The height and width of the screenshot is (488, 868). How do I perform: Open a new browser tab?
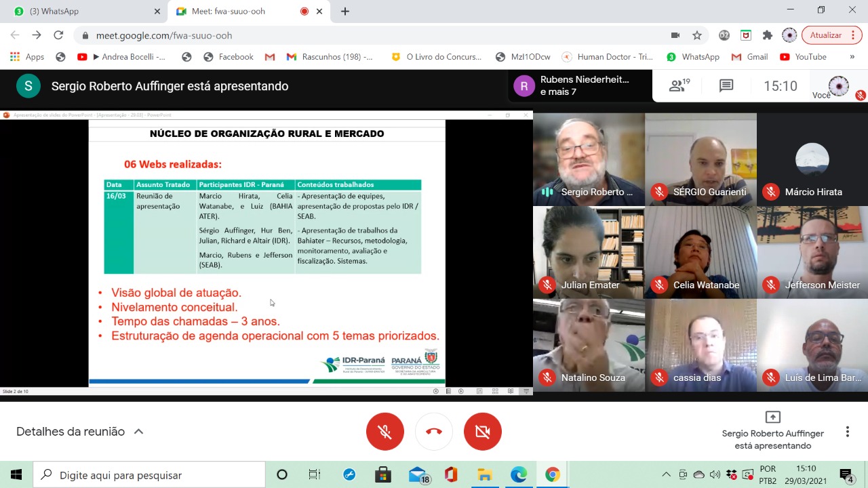pyautogui.click(x=345, y=12)
